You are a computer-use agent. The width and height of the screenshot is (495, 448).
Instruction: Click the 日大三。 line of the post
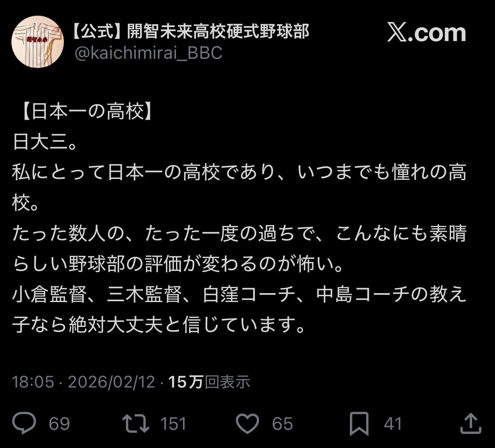point(45,142)
